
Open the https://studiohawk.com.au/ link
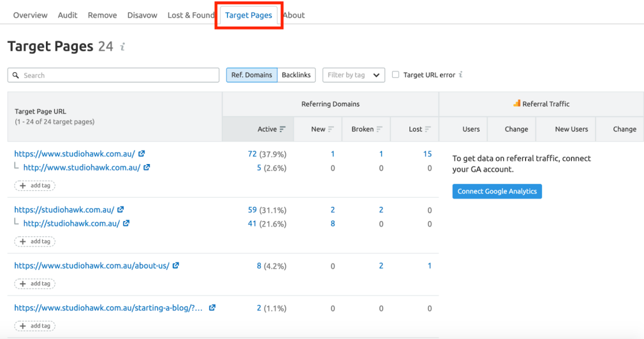pos(64,210)
